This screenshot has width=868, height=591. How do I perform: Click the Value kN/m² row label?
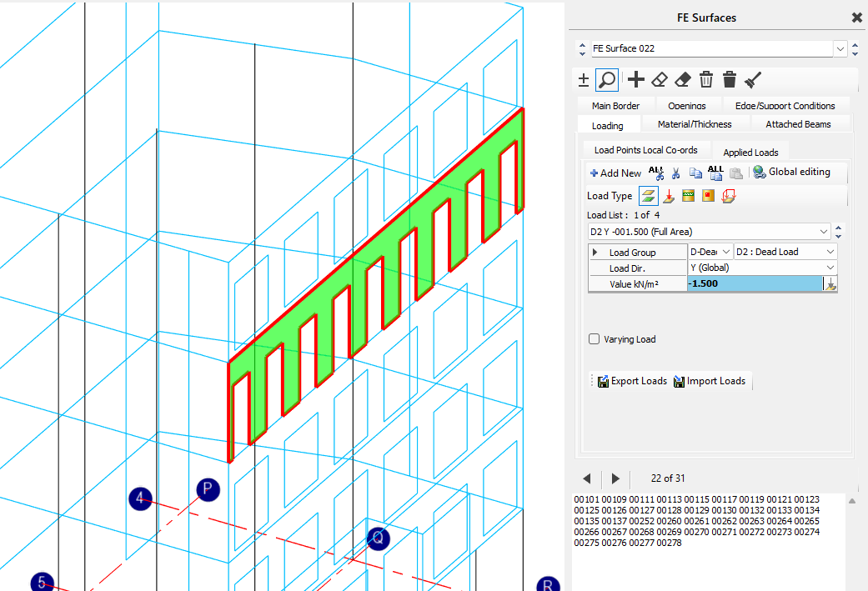pyautogui.click(x=634, y=284)
